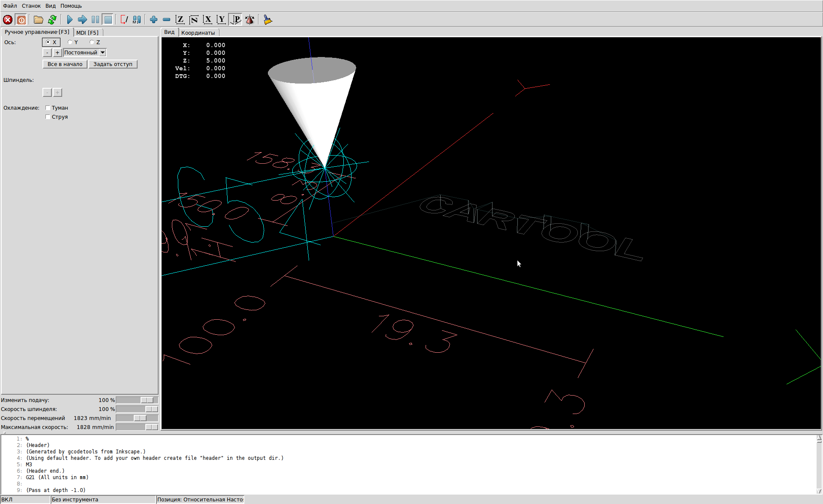
Task: Select the Z axis radio button
Action: point(92,42)
